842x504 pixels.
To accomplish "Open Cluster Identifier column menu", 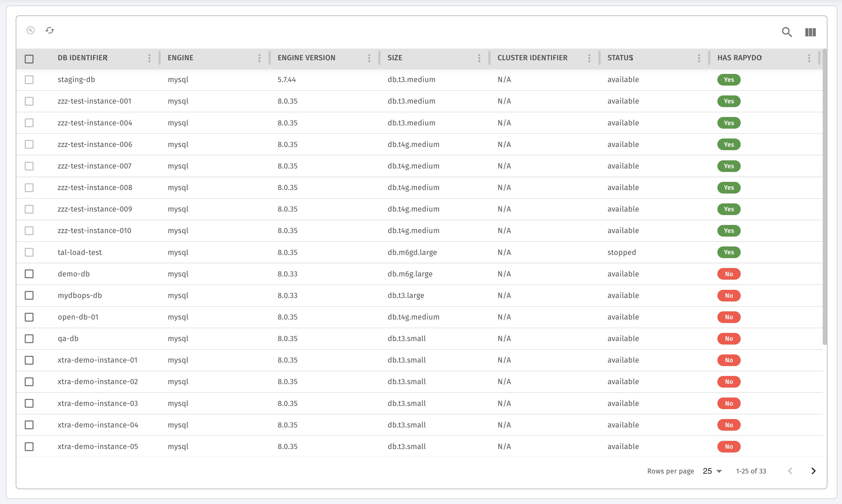I will [x=589, y=58].
